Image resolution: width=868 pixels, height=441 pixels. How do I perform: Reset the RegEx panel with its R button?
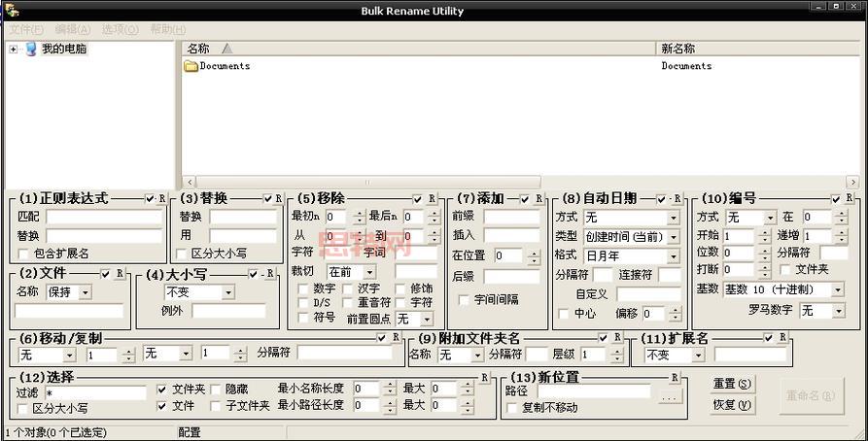161,198
